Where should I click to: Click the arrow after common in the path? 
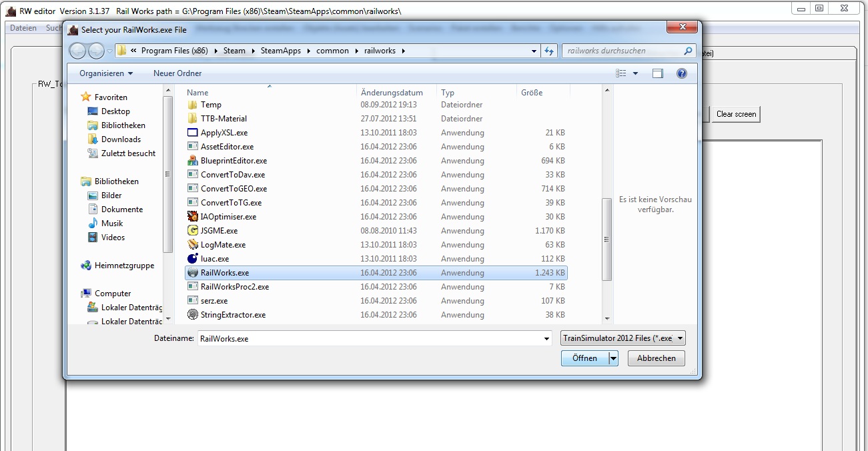click(x=357, y=51)
